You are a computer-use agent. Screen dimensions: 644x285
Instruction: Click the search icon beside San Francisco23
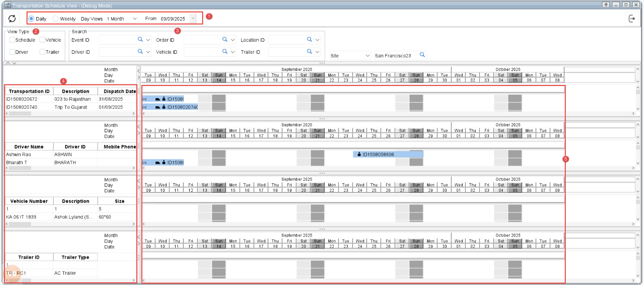click(x=422, y=55)
